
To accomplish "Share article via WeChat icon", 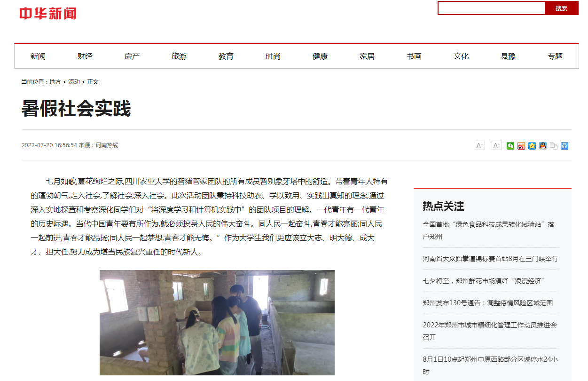I will point(510,146).
